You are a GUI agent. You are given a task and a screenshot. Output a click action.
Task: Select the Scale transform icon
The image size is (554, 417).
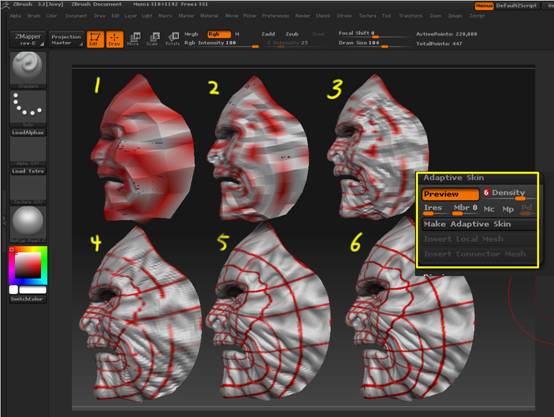[x=153, y=39]
